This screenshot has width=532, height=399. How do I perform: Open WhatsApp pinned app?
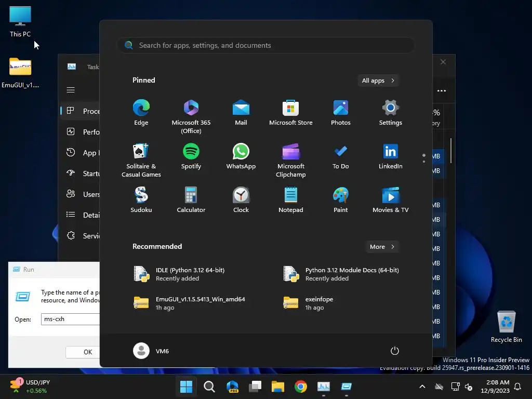click(x=241, y=156)
